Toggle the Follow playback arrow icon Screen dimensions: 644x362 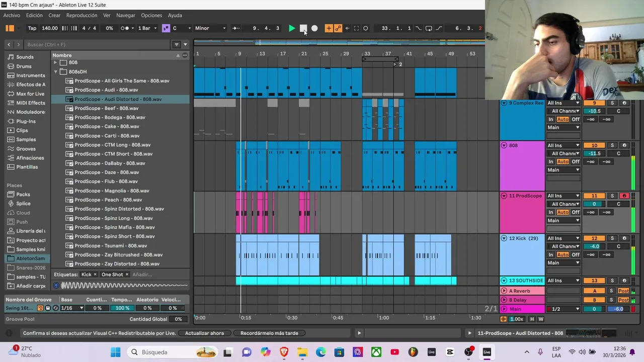(x=235, y=28)
